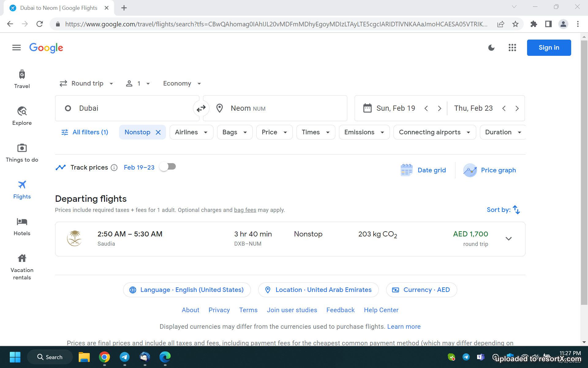Open the Economy class dropdown
Viewport: 588px width, 368px height.
tap(182, 83)
